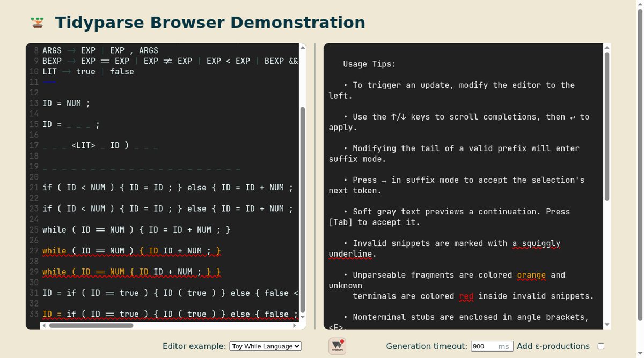Click the usage tips panel scroll-up arrow
The height and width of the screenshot is (358, 644).
tap(607, 48)
